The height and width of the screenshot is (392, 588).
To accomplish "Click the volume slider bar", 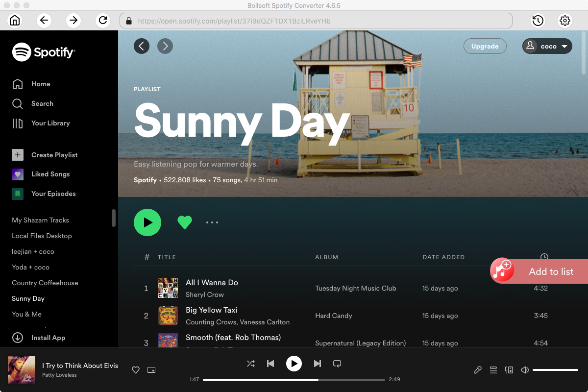I will (x=556, y=370).
